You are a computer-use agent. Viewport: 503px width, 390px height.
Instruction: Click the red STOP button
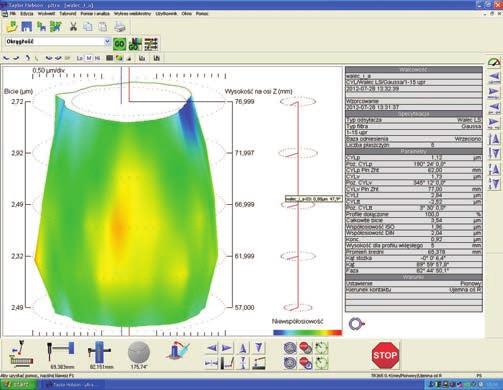coord(385,355)
